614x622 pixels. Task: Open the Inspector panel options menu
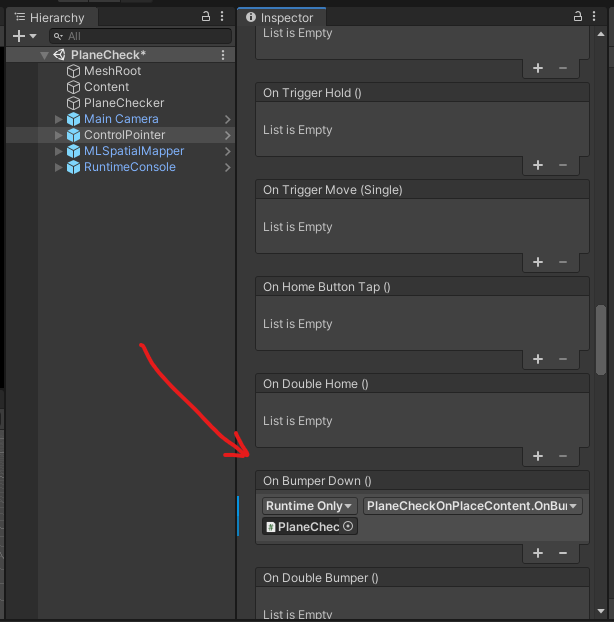point(594,17)
